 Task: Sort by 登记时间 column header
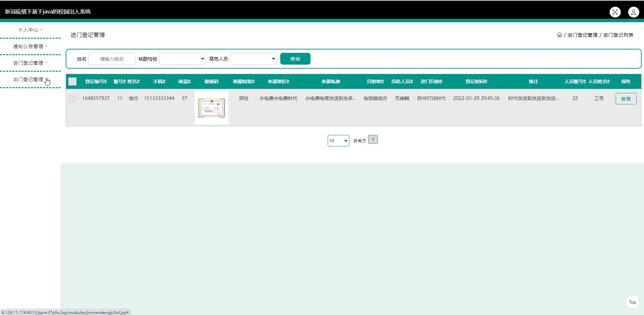tap(476, 81)
